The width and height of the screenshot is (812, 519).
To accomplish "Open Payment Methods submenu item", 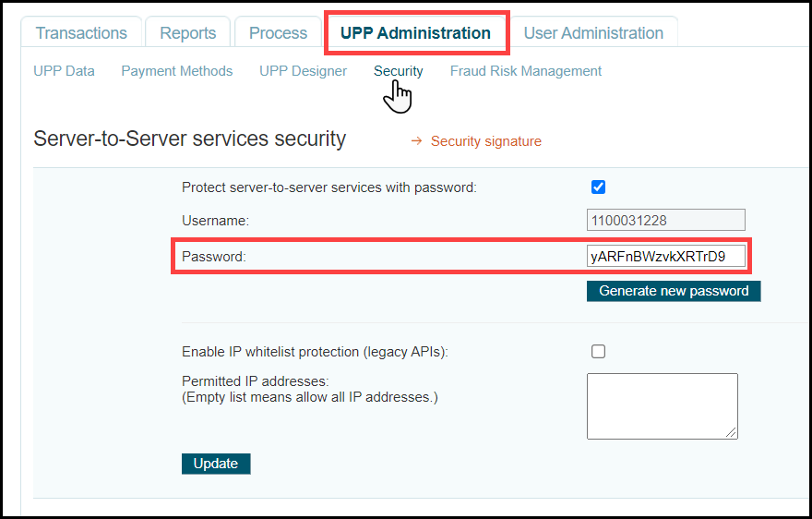I will pos(177,71).
